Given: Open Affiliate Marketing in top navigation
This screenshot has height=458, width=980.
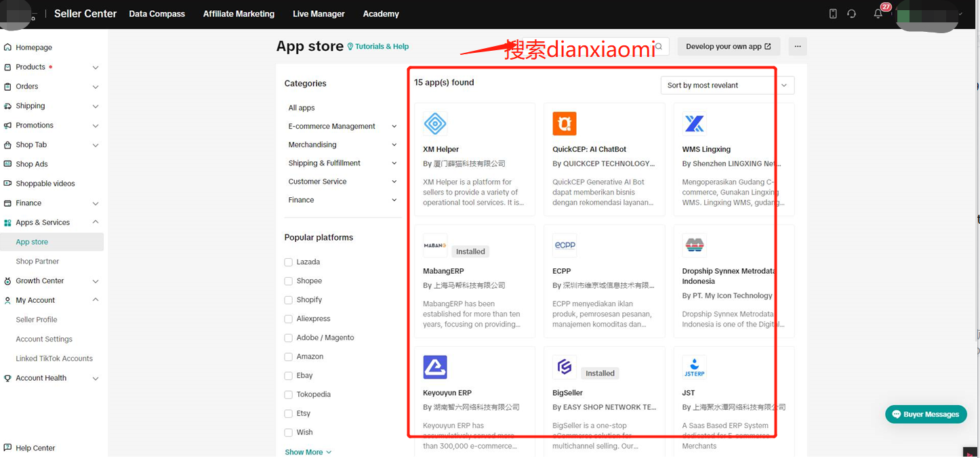Looking at the screenshot, I should tap(239, 14).
